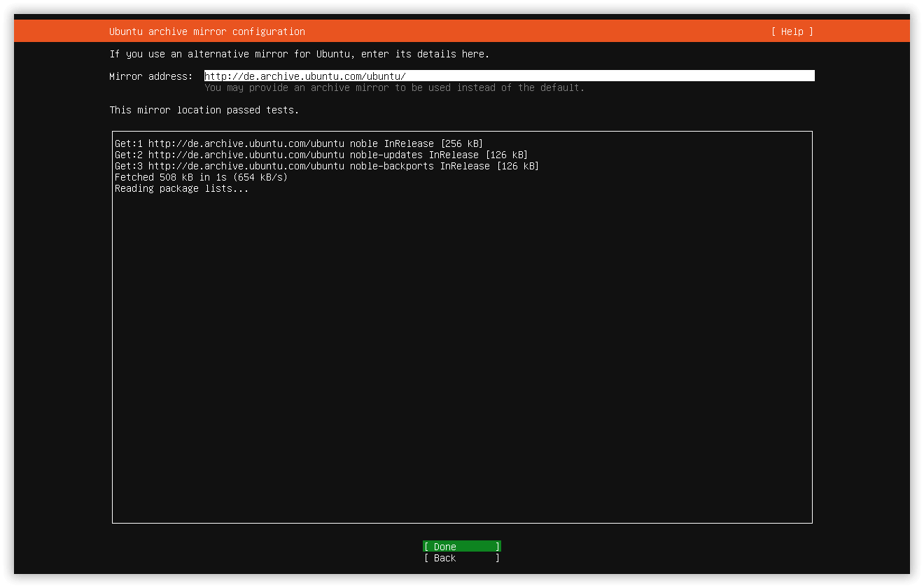The width and height of the screenshot is (924, 588).
Task: Click the 'Ubuntu archive mirror configuration' title
Action: coord(207,31)
